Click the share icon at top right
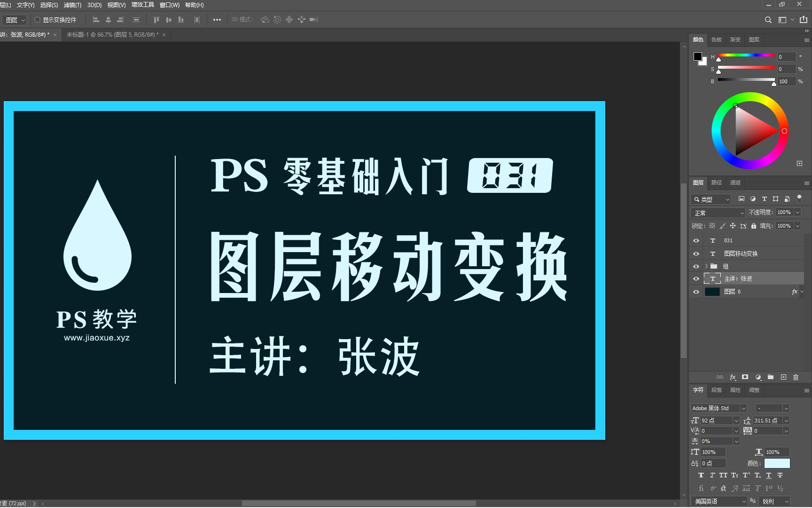812x508 pixels. (804, 20)
